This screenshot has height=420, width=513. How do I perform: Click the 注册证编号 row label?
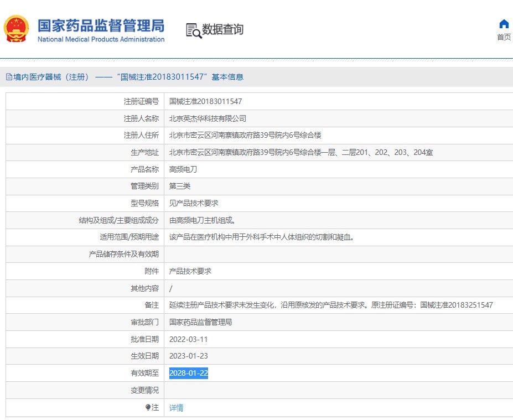pyautogui.click(x=141, y=101)
